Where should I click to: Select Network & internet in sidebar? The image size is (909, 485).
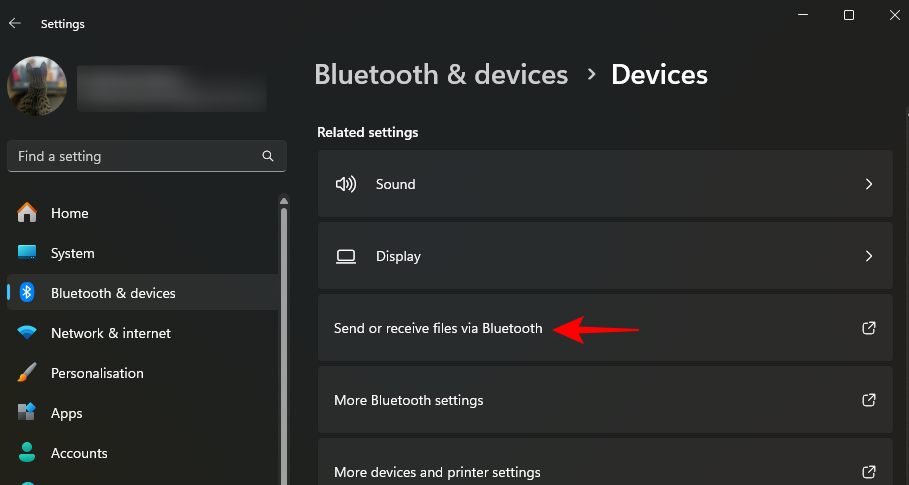coord(111,333)
